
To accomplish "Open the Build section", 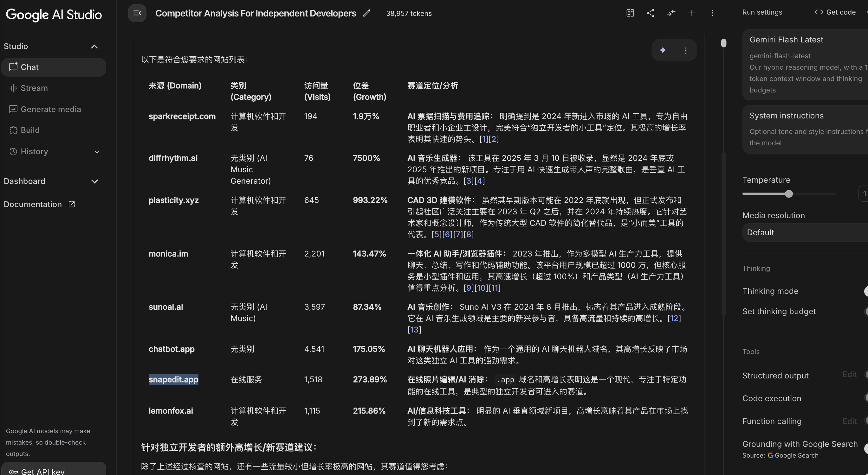I will click(x=54, y=130).
